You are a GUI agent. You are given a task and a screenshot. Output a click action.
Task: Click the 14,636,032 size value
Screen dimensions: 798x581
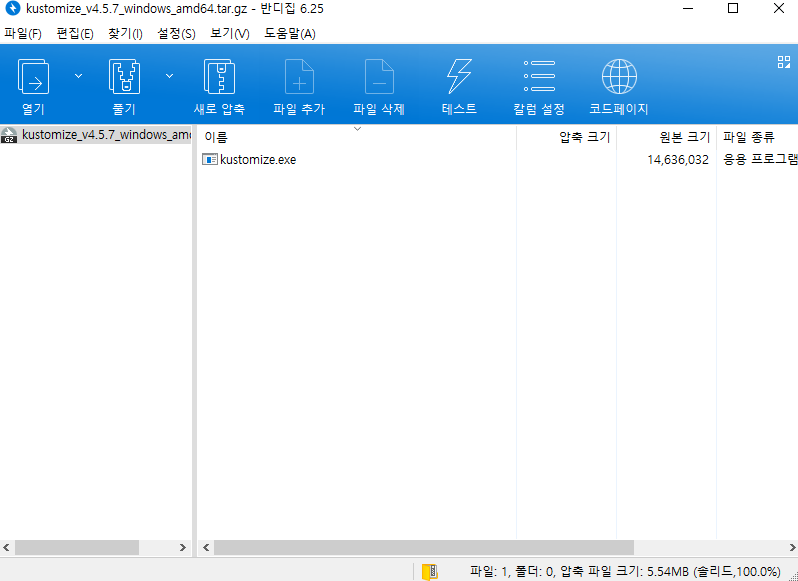678,160
